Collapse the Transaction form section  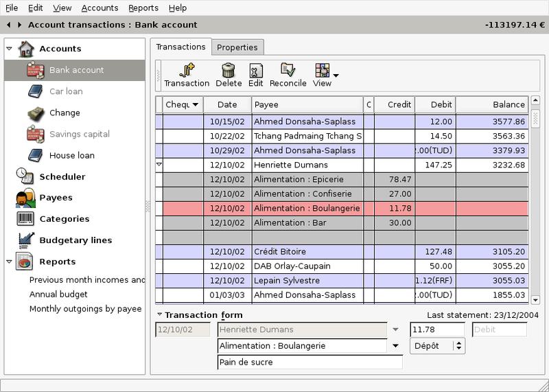(159, 314)
